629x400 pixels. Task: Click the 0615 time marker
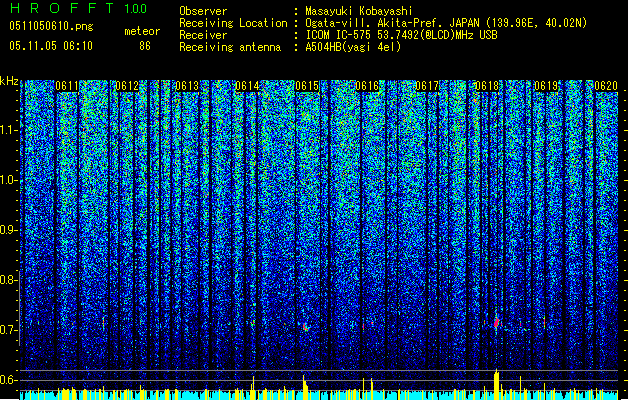[x=307, y=86]
